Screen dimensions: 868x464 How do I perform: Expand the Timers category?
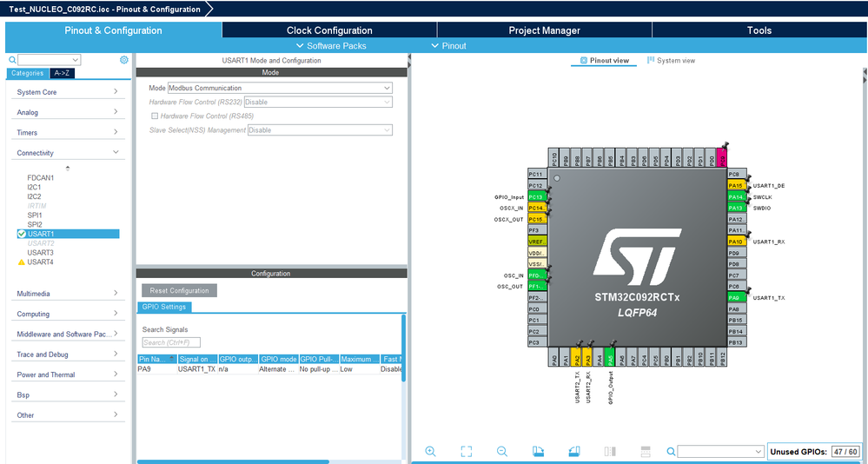point(68,132)
